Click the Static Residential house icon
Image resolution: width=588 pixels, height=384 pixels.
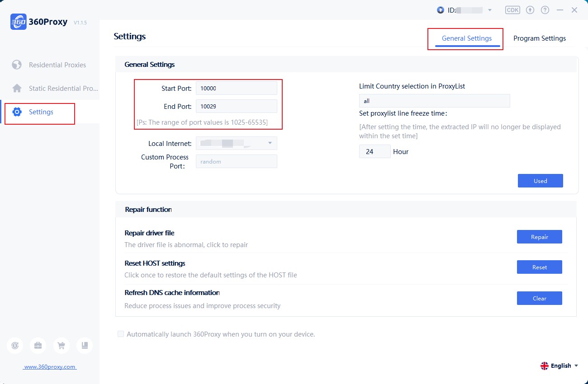coord(17,88)
